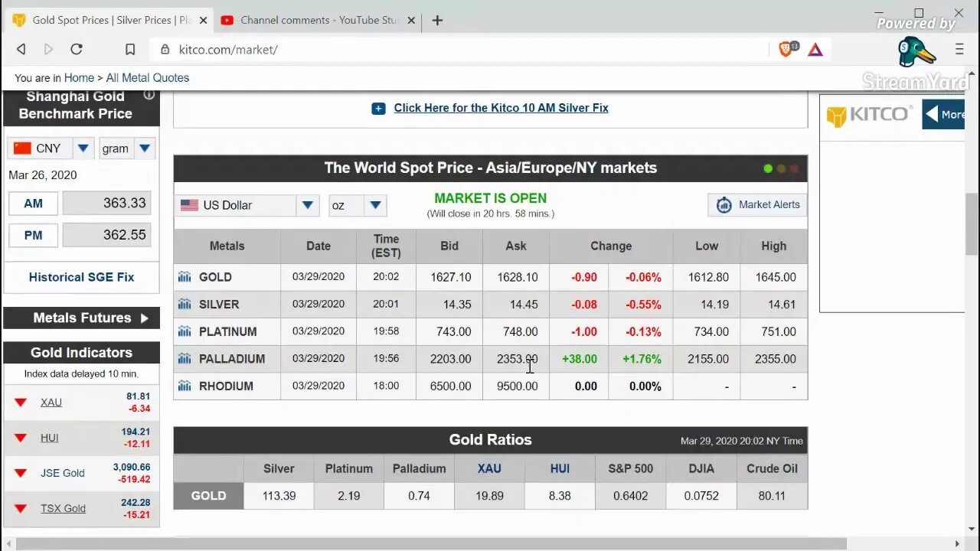
Task: Click the GOLD metal name in the table
Action: tap(215, 277)
